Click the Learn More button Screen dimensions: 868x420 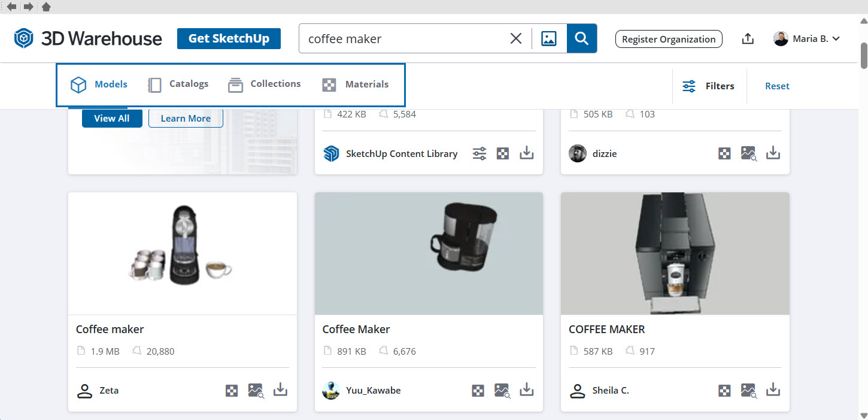[186, 118]
